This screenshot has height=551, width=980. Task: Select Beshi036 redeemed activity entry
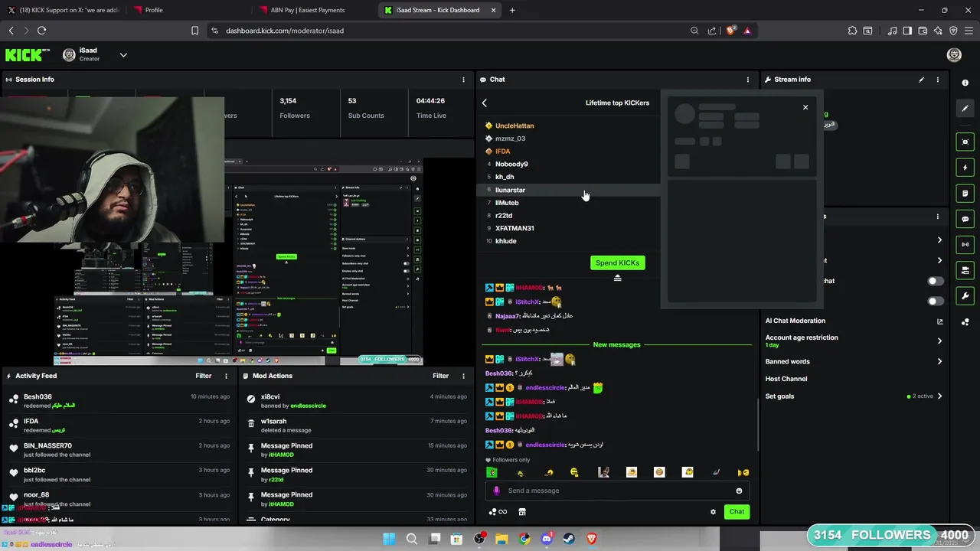[119, 401]
